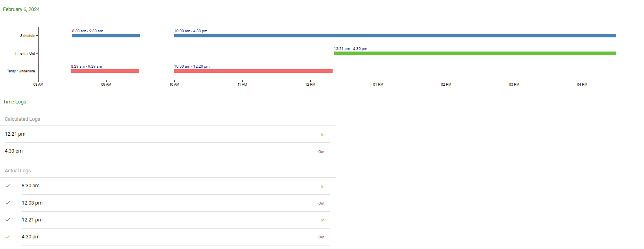Select the 4:30 pm entry in Calculated Logs
The image size is (644, 249).
(x=14, y=151)
